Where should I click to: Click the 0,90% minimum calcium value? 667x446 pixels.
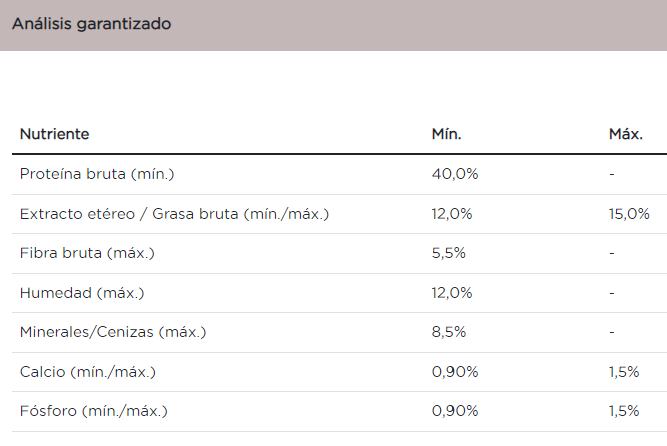pos(455,372)
